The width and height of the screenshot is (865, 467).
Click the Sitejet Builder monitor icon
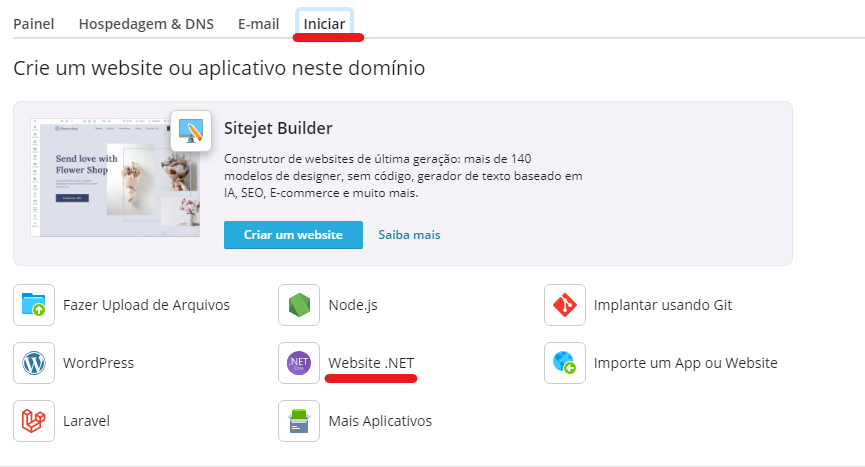pos(191,131)
